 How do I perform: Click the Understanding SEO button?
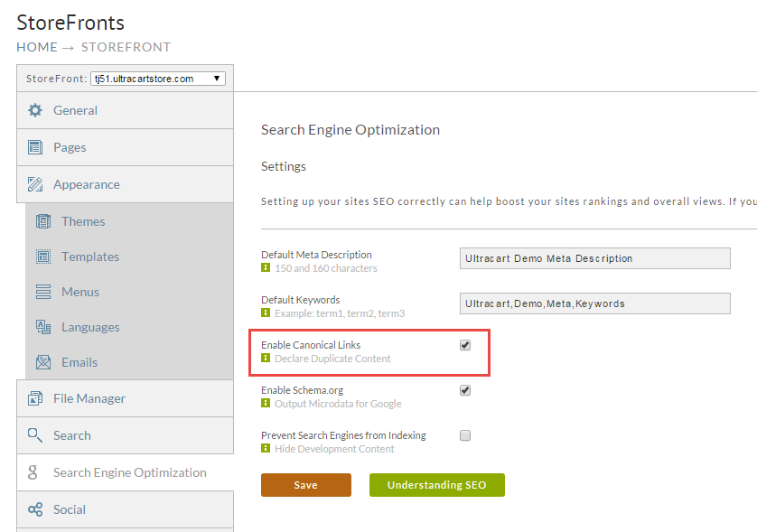click(437, 485)
